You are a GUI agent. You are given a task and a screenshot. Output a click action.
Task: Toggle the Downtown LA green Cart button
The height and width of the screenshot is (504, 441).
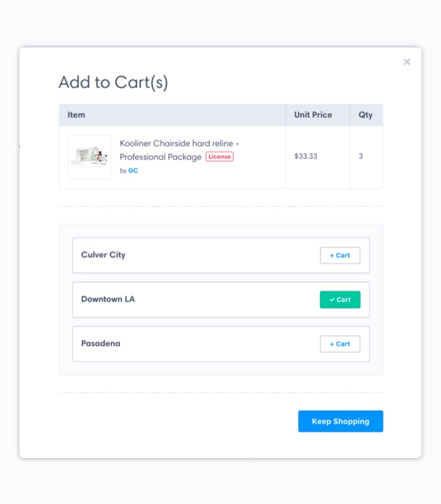(x=340, y=300)
